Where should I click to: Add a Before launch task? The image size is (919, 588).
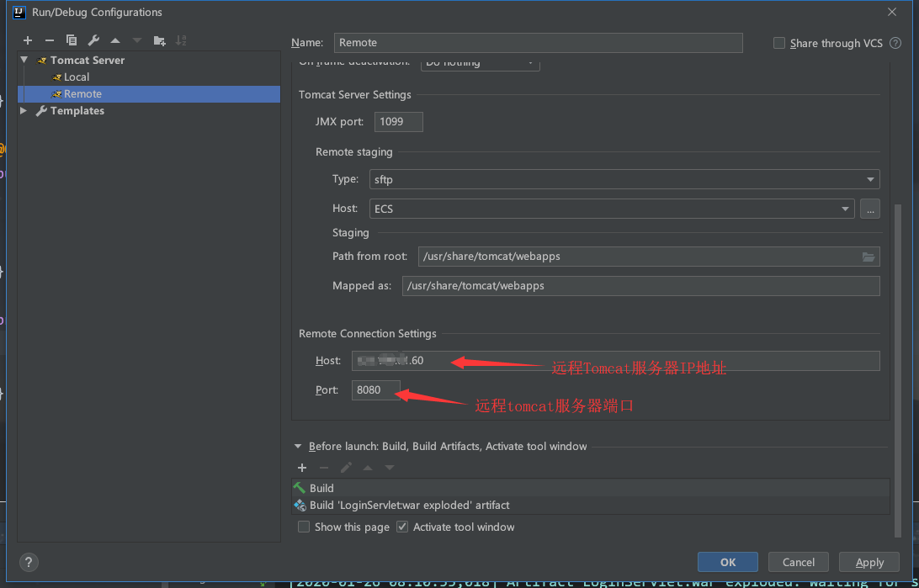(x=302, y=468)
